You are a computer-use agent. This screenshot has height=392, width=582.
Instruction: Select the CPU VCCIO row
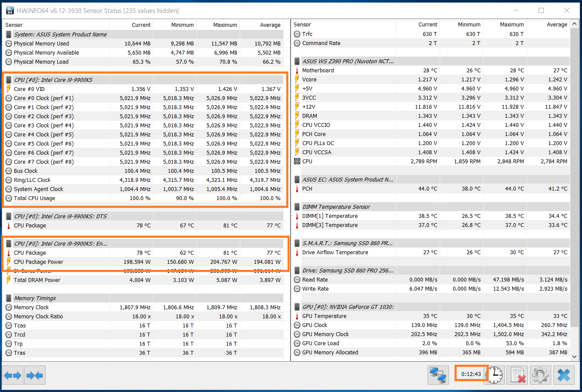coord(431,125)
